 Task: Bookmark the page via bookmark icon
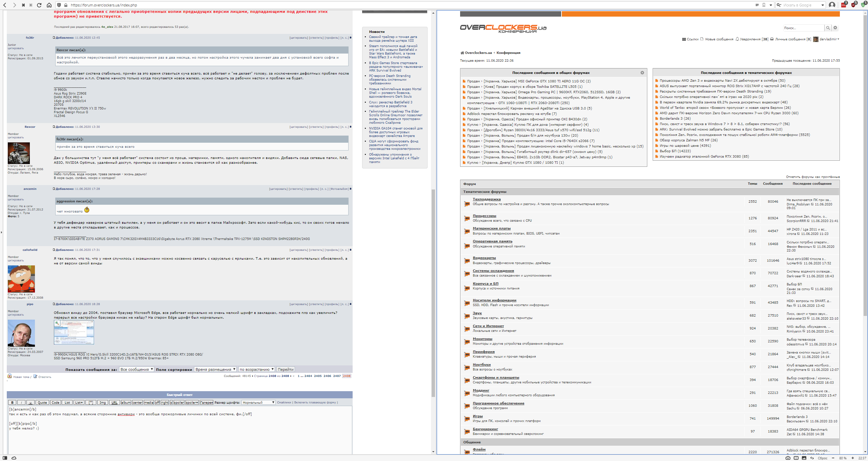pos(764,5)
